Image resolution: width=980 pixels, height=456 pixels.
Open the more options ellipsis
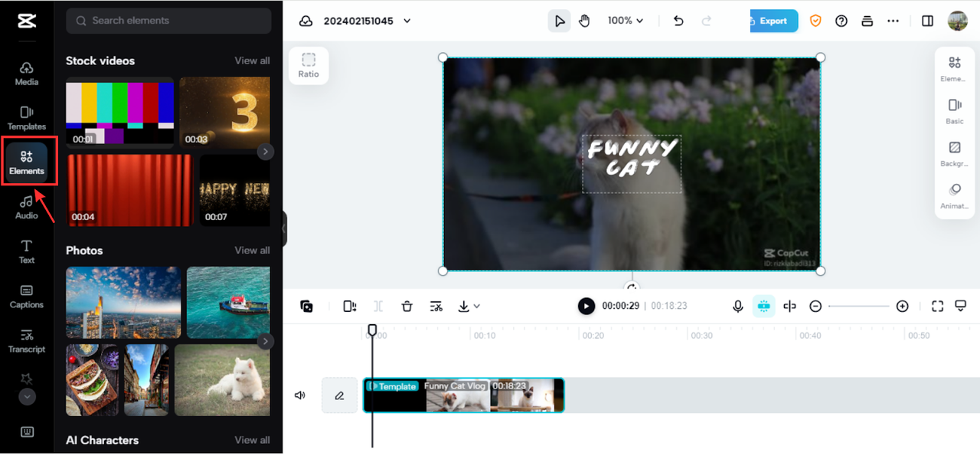pos(893,21)
